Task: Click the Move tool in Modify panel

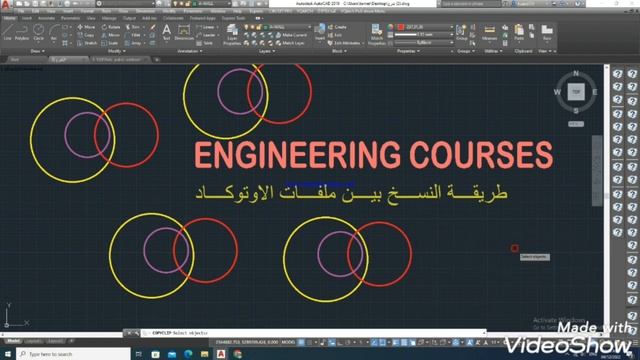Action: (x=86, y=27)
